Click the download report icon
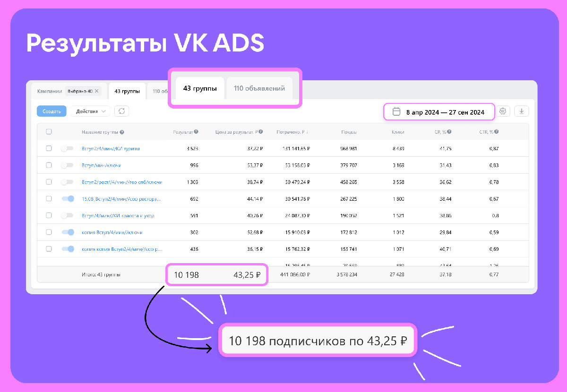The height and width of the screenshot is (392, 567). coord(522,111)
